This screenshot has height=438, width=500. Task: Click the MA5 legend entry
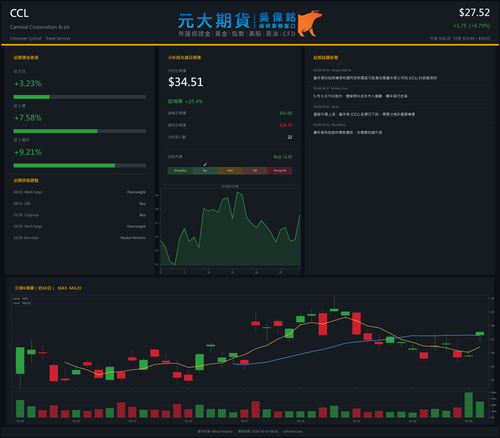(21, 299)
